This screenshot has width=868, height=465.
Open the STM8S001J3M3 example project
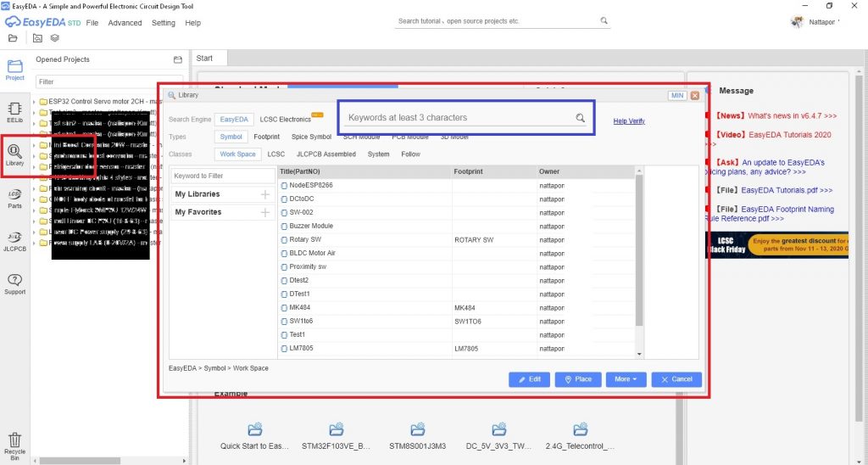coord(417,435)
